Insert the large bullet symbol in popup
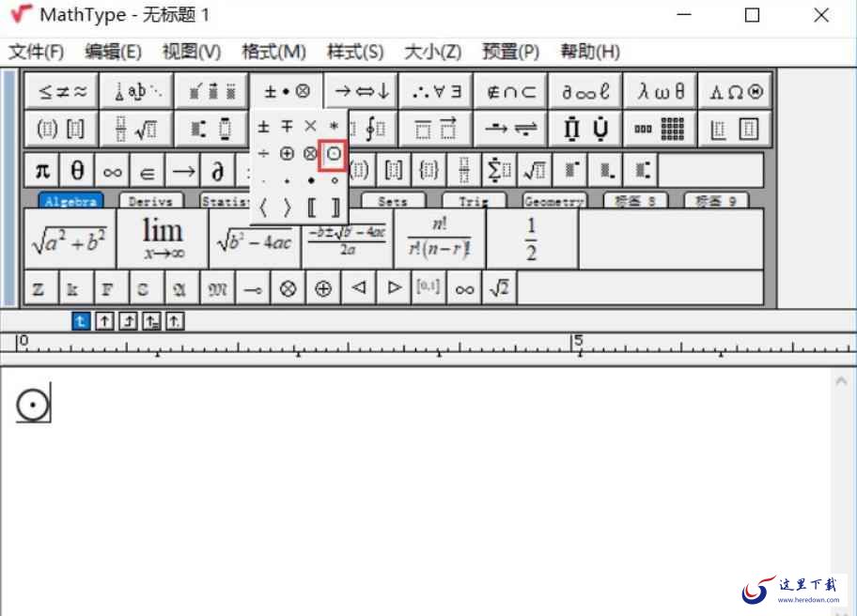This screenshot has height=616, width=857. coord(310,180)
